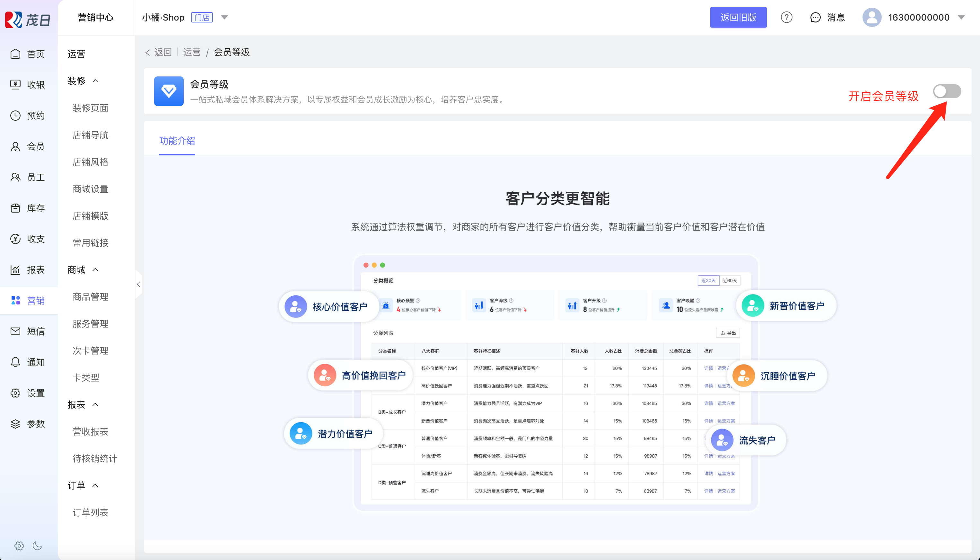Enable the 会员等级 toggle switch

pyautogui.click(x=947, y=91)
